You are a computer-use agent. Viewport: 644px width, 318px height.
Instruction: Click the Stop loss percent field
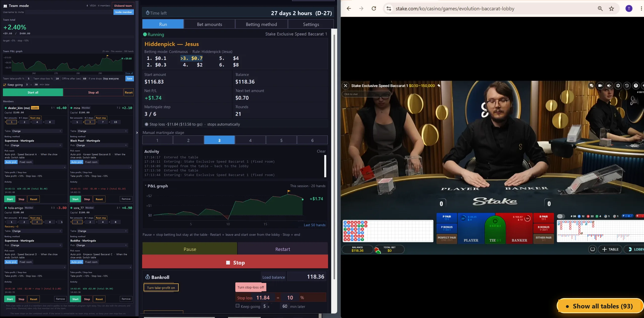point(290,298)
